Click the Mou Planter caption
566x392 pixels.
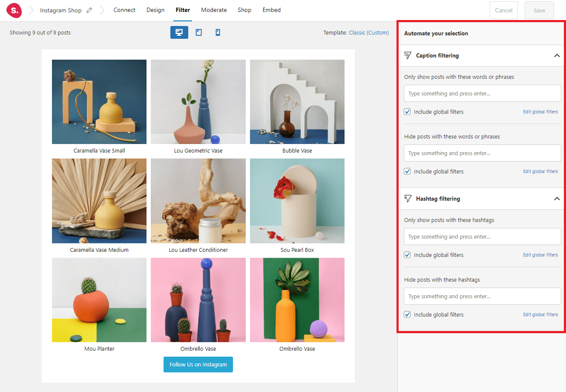click(99, 349)
